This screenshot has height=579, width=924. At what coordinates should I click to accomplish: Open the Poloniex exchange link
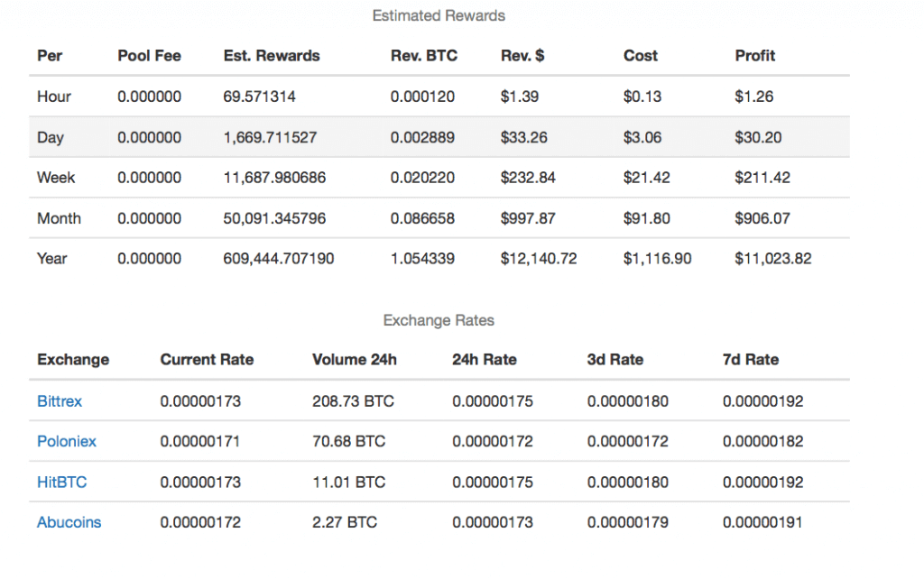(67, 442)
